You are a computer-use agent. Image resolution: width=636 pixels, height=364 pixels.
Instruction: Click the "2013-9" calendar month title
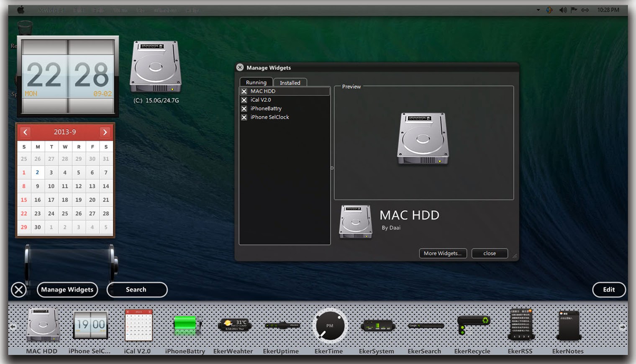pyautogui.click(x=65, y=132)
